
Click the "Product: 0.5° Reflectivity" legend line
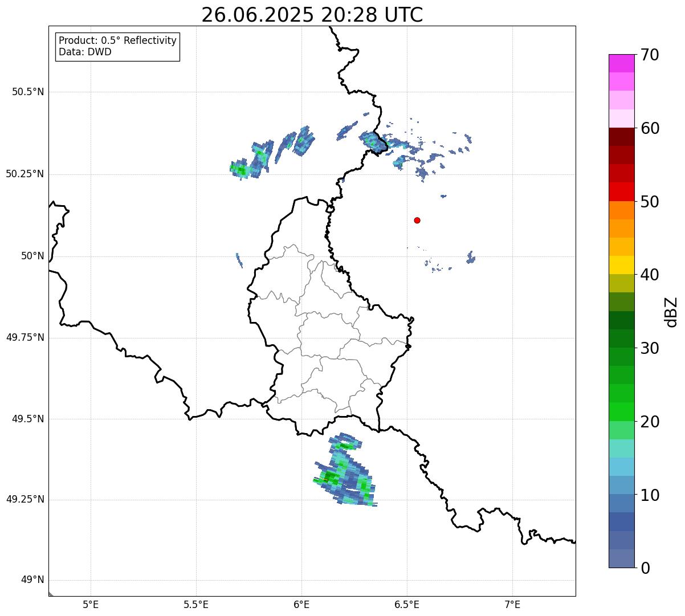[x=117, y=41]
